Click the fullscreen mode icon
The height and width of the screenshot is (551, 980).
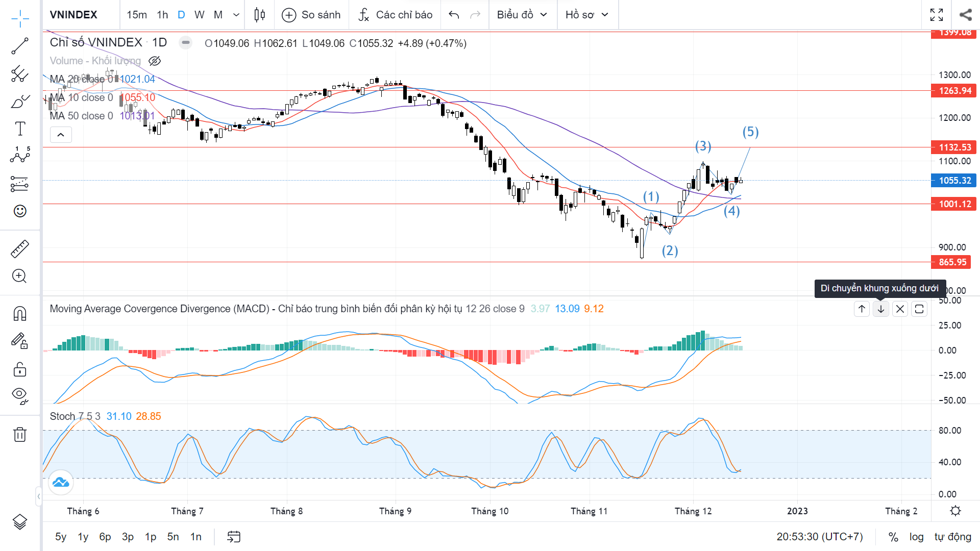(x=937, y=15)
